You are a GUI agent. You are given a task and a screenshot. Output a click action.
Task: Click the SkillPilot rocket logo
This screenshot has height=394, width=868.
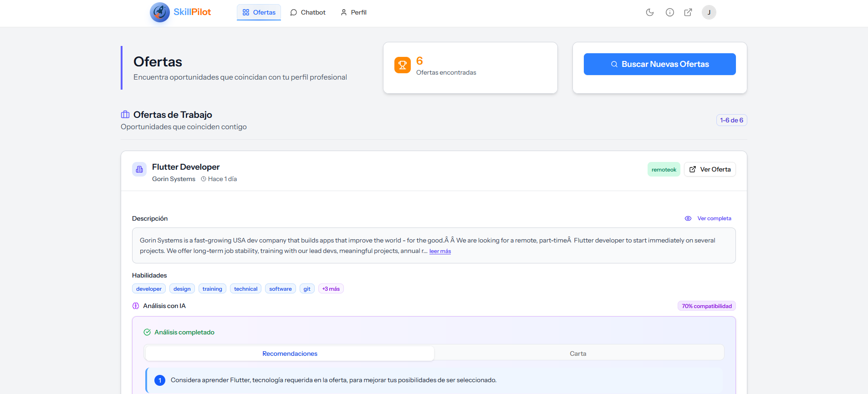(x=160, y=12)
